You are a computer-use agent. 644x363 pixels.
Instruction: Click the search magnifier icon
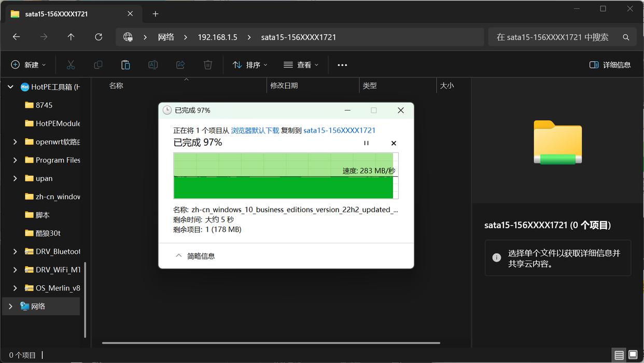click(x=626, y=37)
